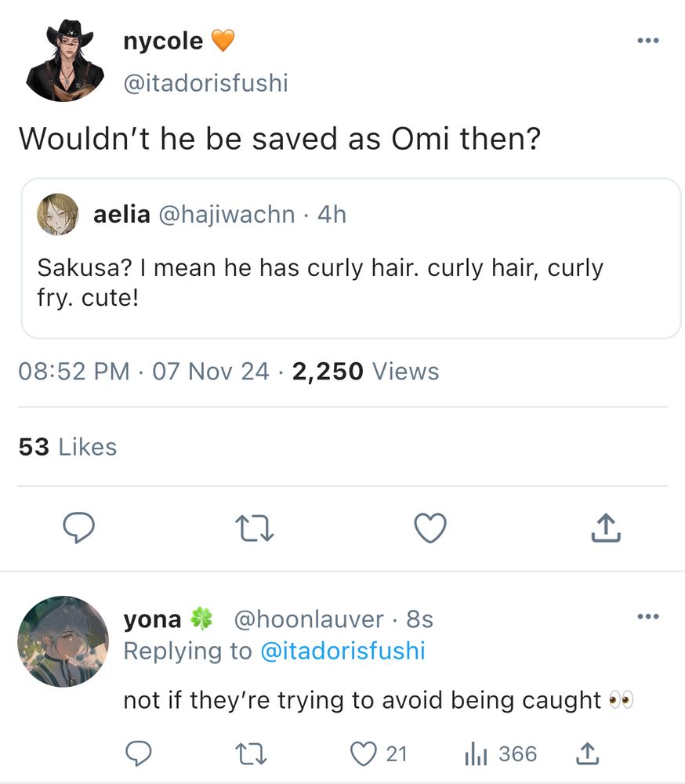Open yona's profile avatar

(63, 641)
